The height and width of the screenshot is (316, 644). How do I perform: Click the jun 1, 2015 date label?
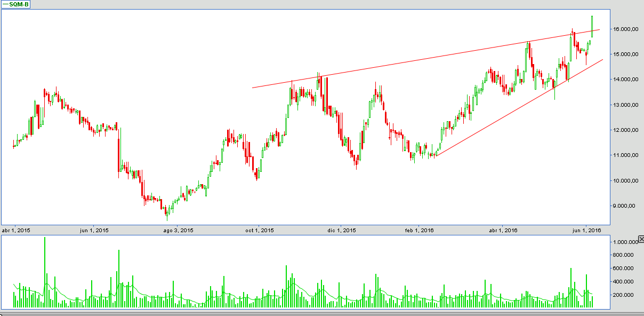tap(94, 231)
